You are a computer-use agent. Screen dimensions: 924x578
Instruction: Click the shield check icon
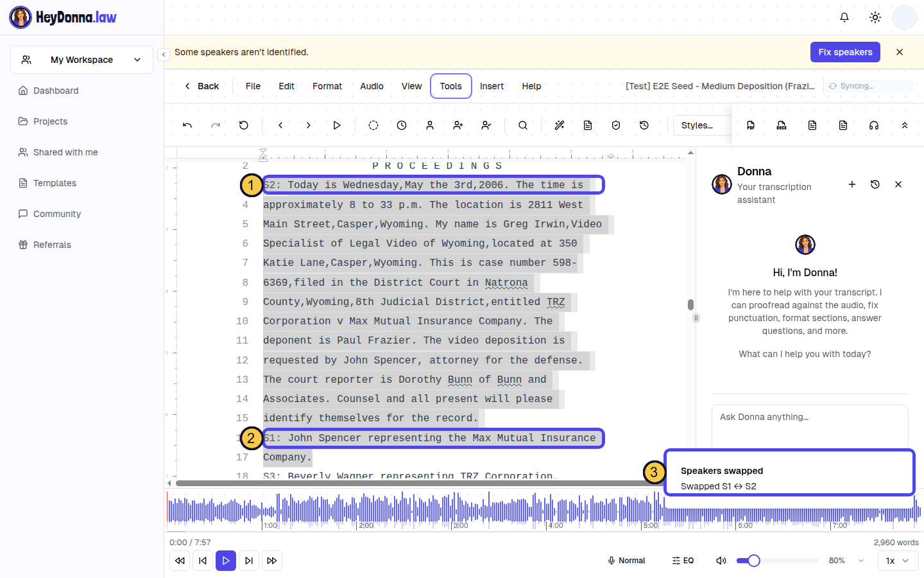(x=616, y=125)
